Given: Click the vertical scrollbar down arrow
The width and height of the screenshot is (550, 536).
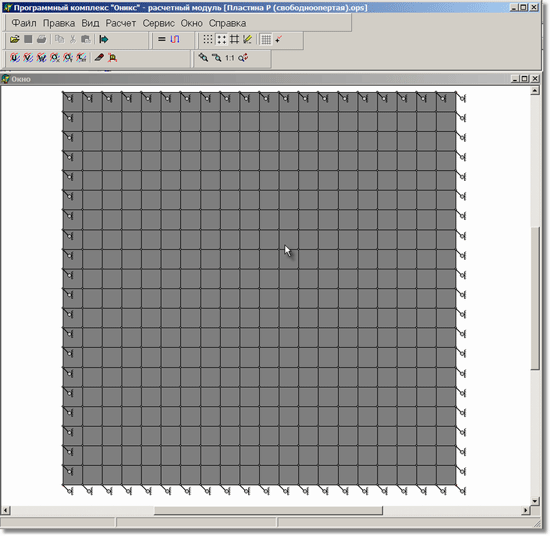Looking at the screenshot, I should pyautogui.click(x=535, y=501).
